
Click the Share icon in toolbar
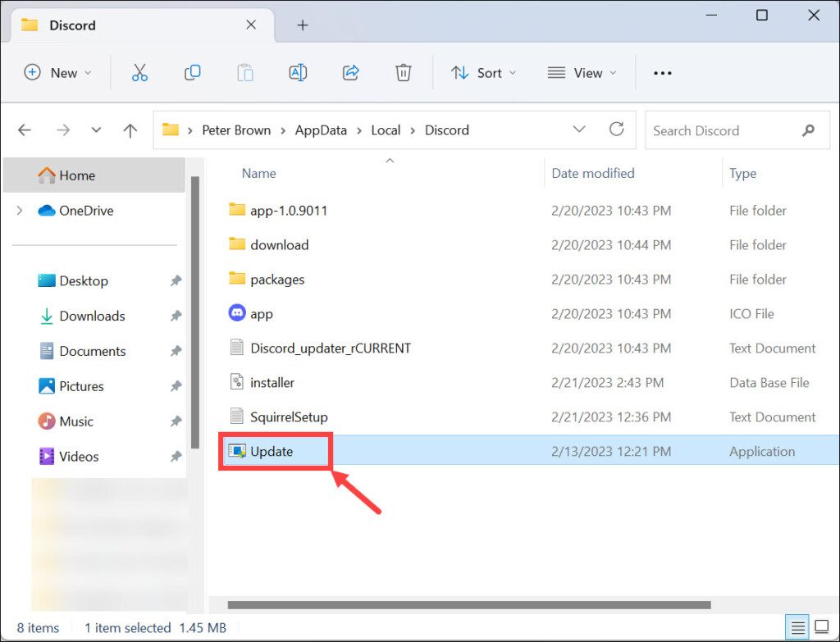tap(351, 73)
